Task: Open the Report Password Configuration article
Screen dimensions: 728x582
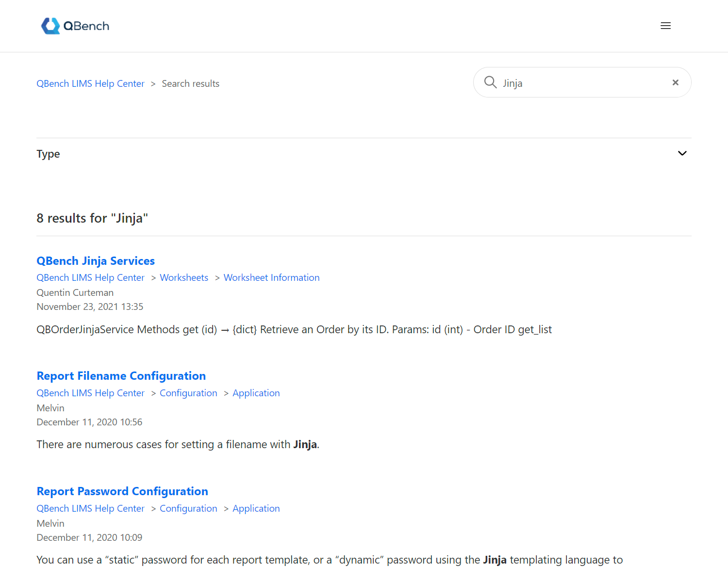Action: click(x=122, y=492)
